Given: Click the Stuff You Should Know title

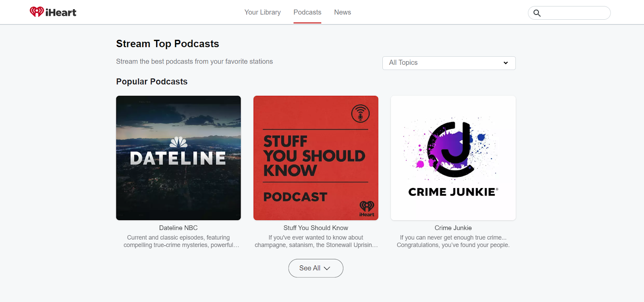Looking at the screenshot, I should [316, 228].
